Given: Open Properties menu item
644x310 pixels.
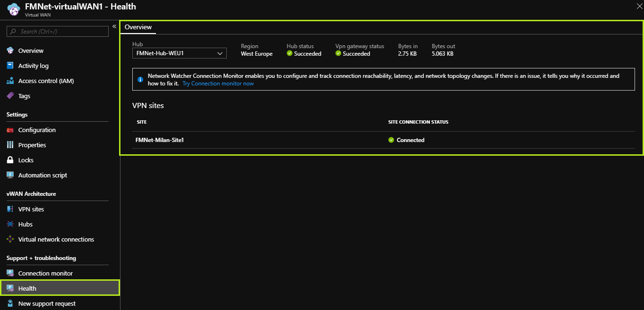Looking at the screenshot, I should [32, 145].
